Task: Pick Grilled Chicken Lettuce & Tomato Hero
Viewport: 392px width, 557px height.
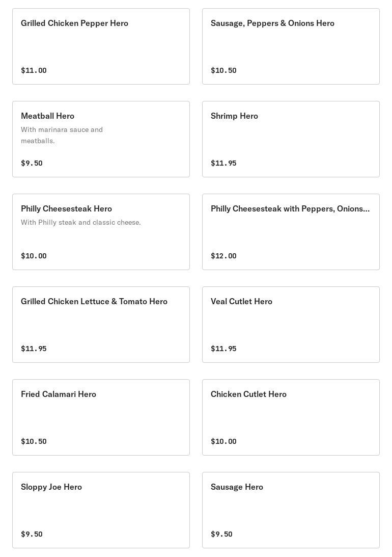Action: 101,325
